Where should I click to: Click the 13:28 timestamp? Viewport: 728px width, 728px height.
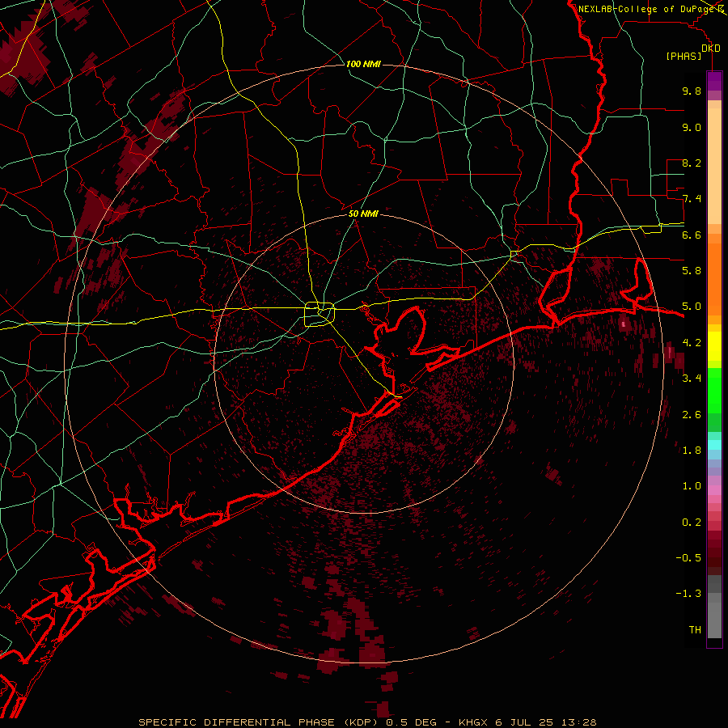point(580,722)
